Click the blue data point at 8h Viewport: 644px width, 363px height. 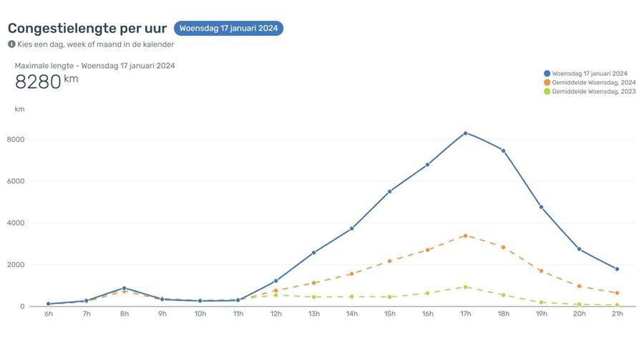[x=124, y=288]
